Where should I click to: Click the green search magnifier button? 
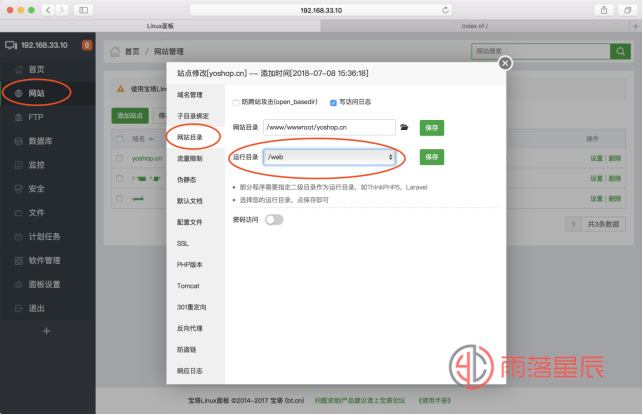click(x=620, y=51)
